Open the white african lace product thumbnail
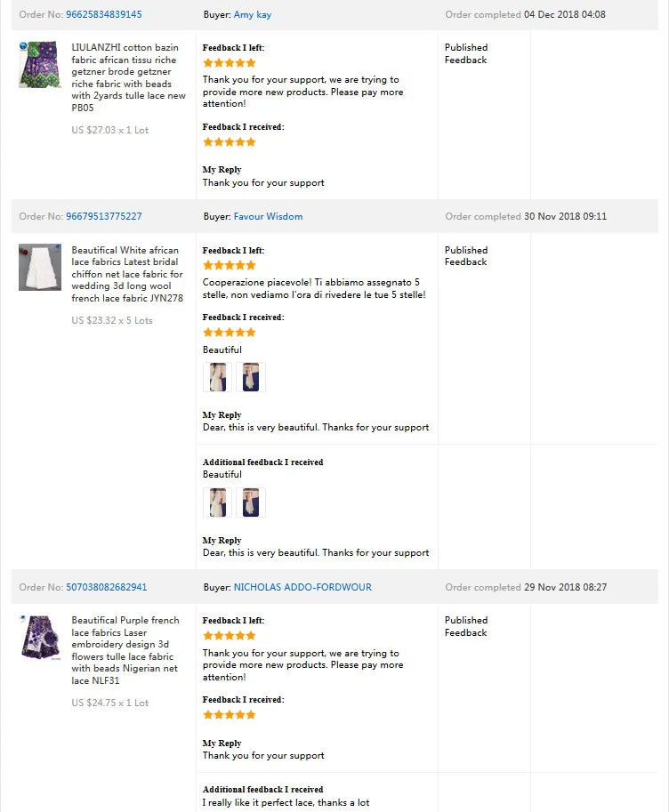669x812 pixels. click(x=40, y=267)
